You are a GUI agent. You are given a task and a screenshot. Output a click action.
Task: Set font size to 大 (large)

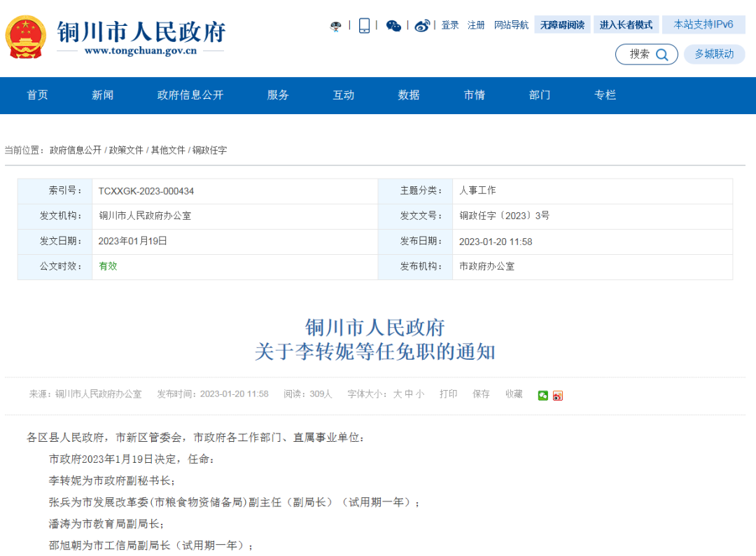pos(397,394)
